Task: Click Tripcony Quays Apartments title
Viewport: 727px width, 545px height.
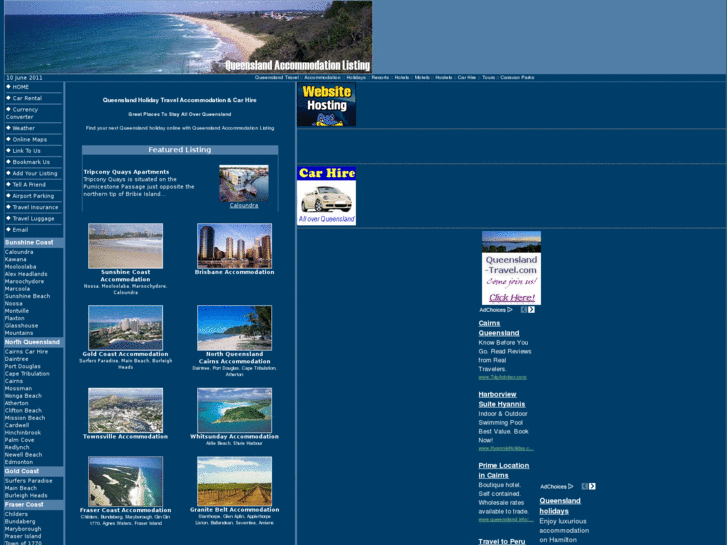Action: [126, 172]
